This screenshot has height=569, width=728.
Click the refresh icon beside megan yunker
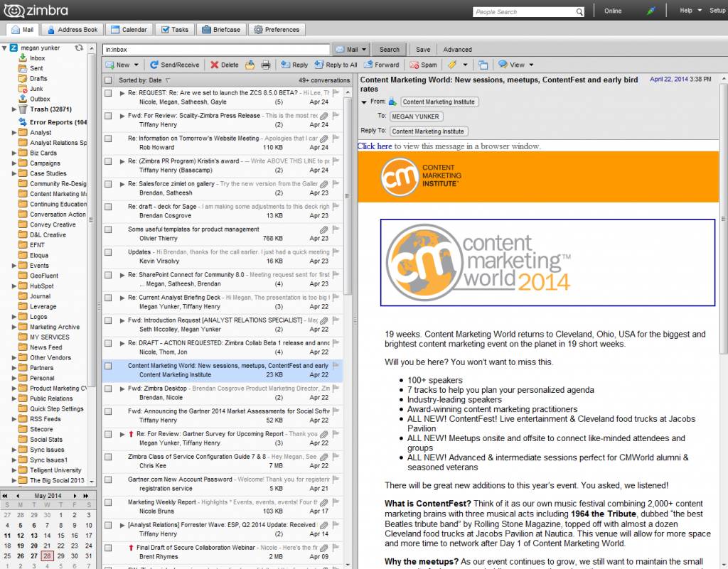[79, 48]
